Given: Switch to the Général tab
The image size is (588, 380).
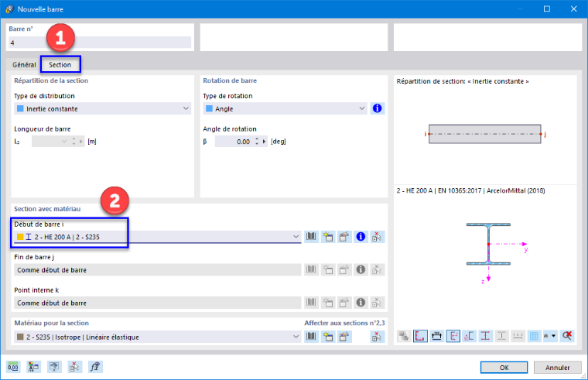Looking at the screenshot, I should (x=24, y=64).
